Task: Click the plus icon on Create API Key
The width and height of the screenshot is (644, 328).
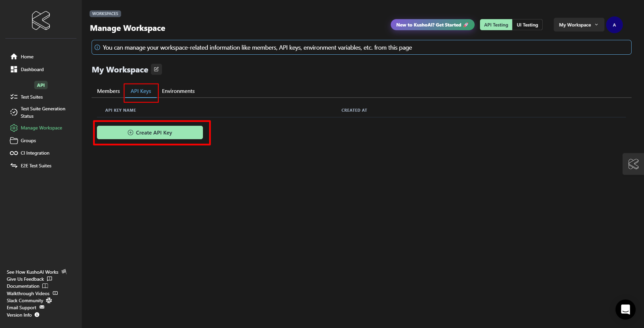Action: coord(130,132)
